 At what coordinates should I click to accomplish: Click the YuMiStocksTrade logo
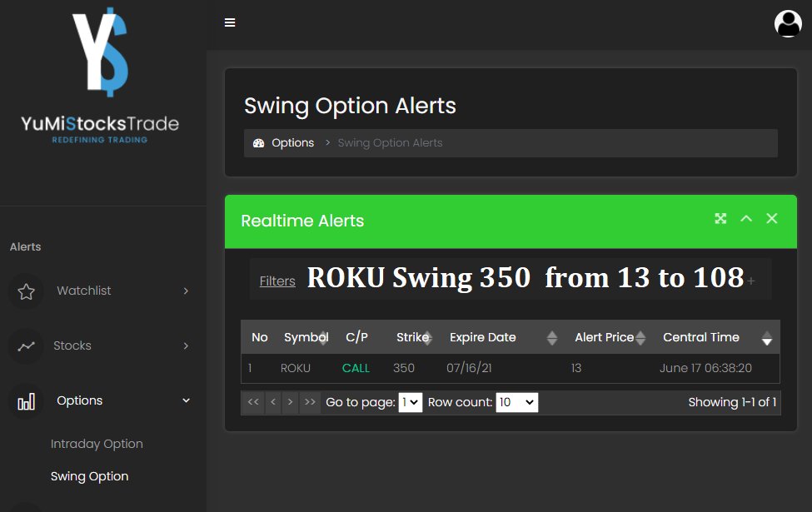100,76
